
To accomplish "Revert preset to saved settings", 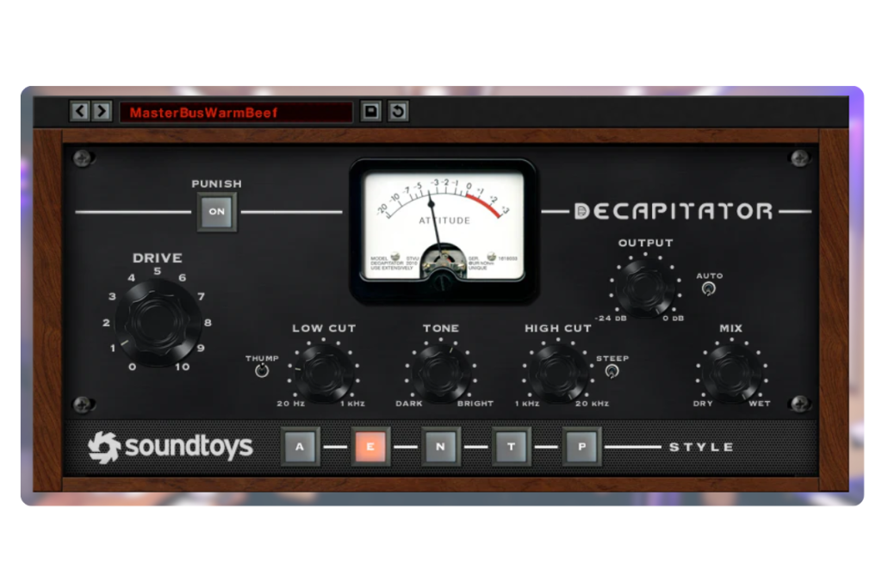I will click(x=397, y=111).
